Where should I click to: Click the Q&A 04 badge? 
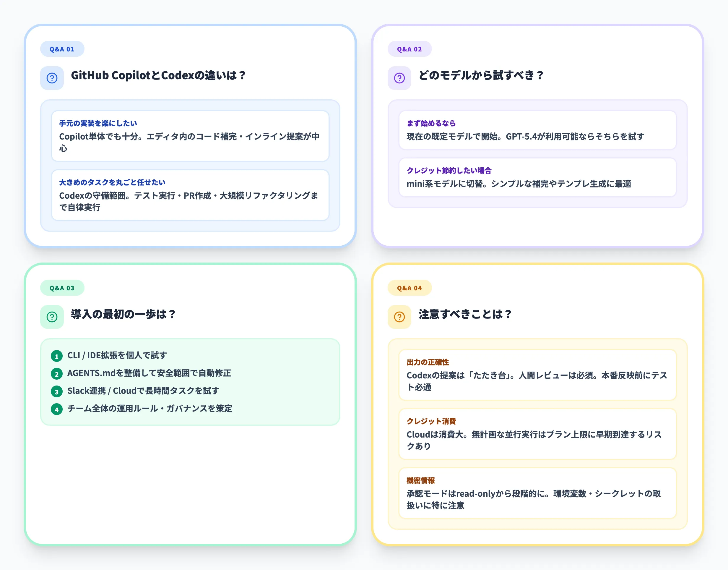(409, 287)
